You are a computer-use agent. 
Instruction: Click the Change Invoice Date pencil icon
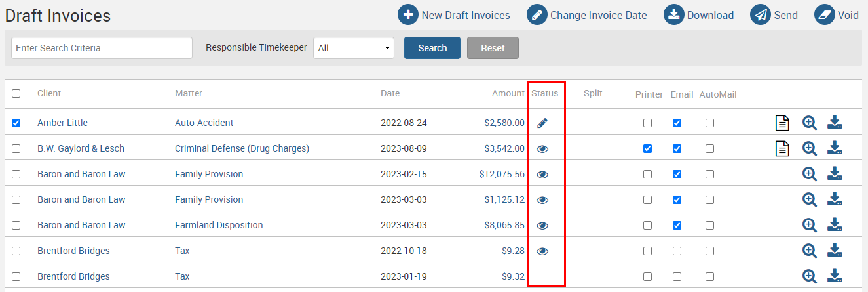pyautogui.click(x=537, y=14)
